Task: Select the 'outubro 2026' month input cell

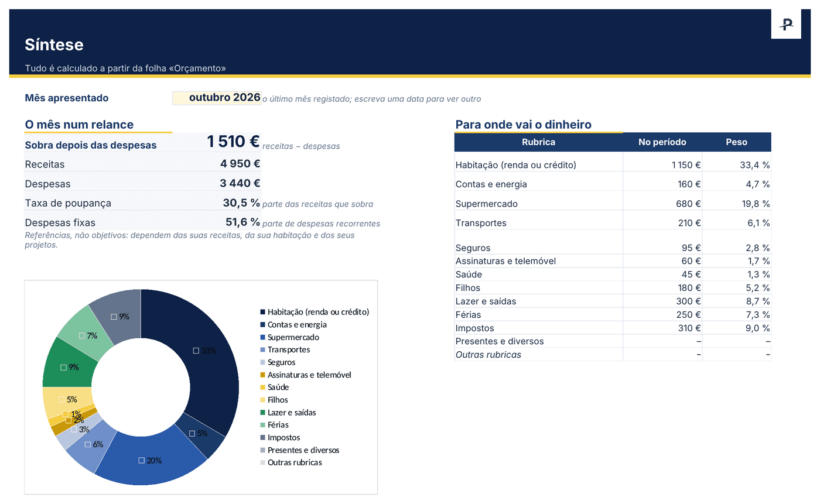Action: pos(217,98)
